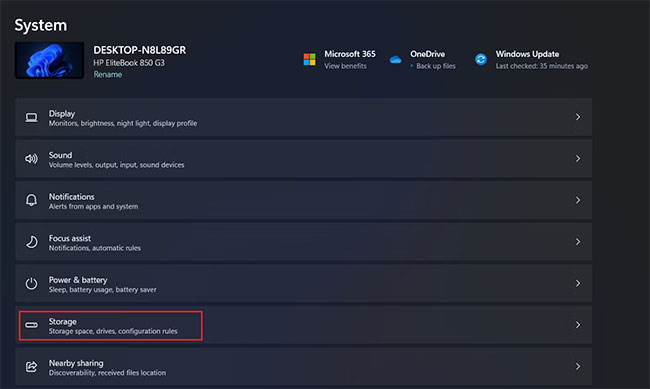Viewport: 650px width, 389px height.
Task: Click 'Volume levels, output, input, sound devices'
Action: (116, 165)
